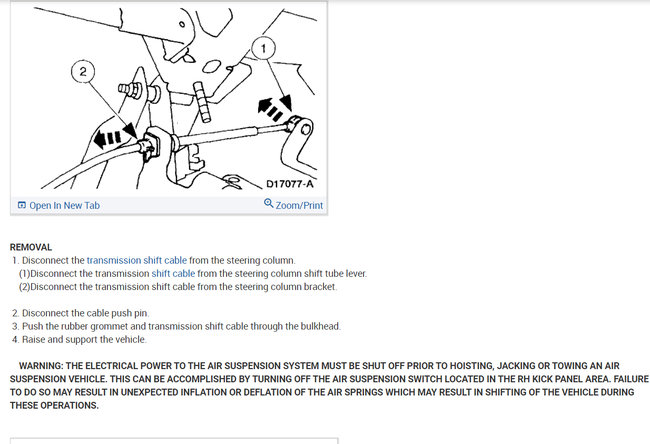Screen dimensions: 650x444
Task: Click step 2 'Disconnect the cable push pin'
Action: [x=80, y=313]
